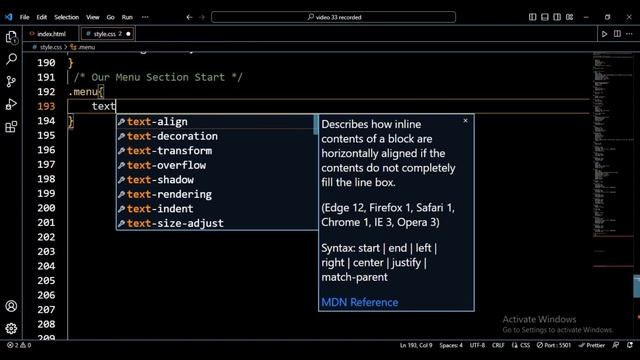The image size is (640, 360).
Task: Select text-decoration suggestion
Action: coord(215,136)
